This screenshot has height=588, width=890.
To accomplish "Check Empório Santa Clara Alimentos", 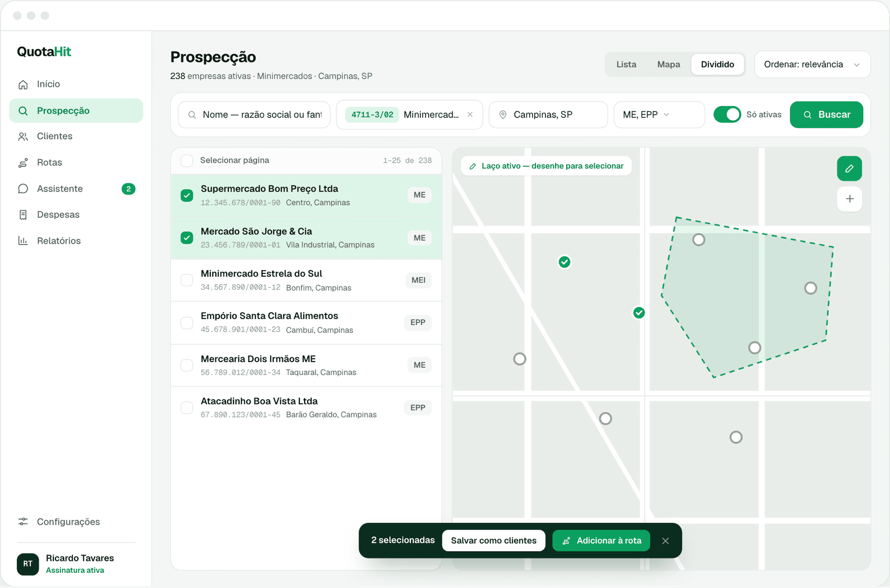I will (x=187, y=323).
